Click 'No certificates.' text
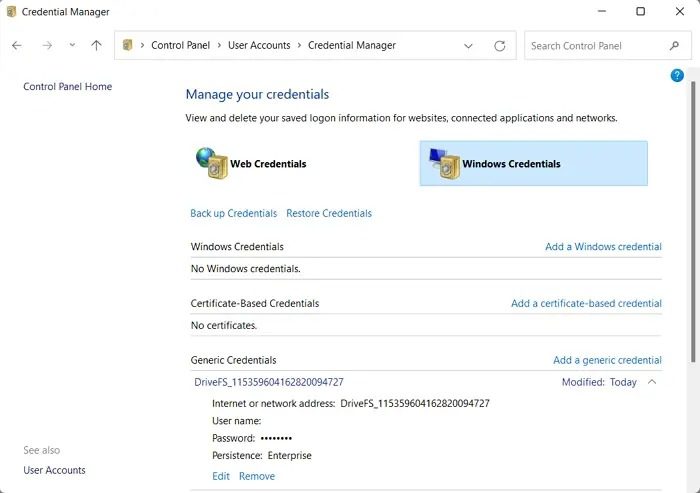Image resolution: width=700 pixels, height=493 pixels. pos(224,325)
